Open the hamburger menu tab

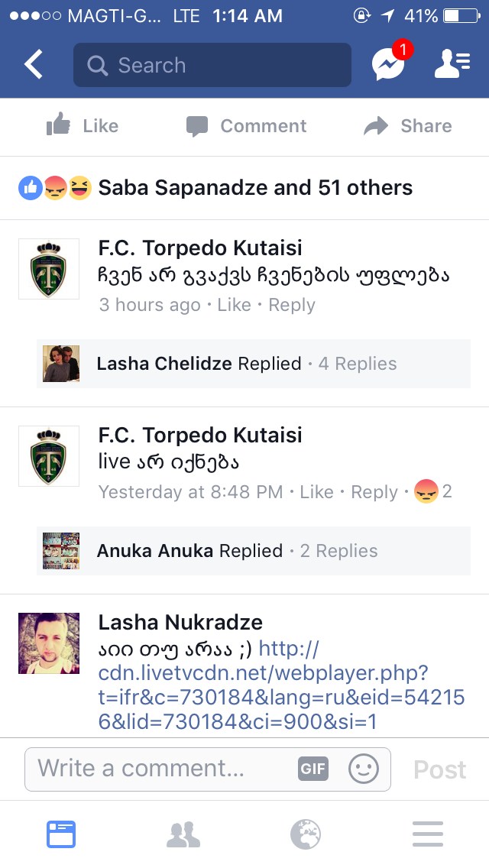click(x=428, y=834)
